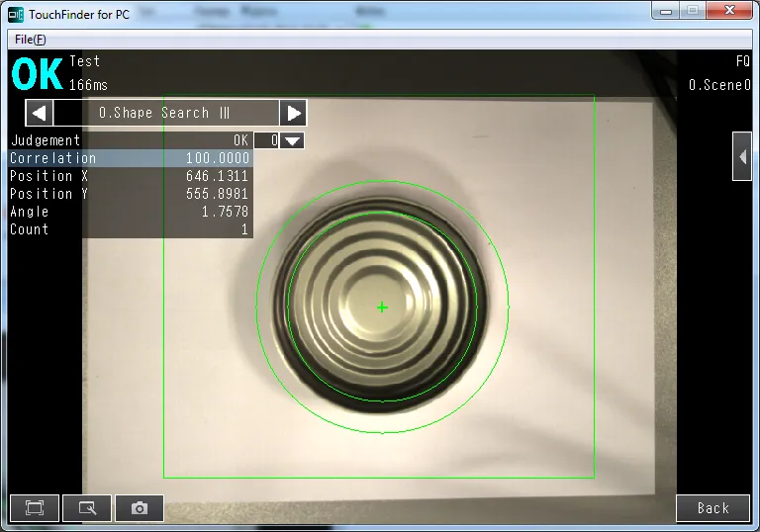Image resolution: width=760 pixels, height=532 pixels.
Task: Click the green crosshair at can center
Action: click(382, 308)
